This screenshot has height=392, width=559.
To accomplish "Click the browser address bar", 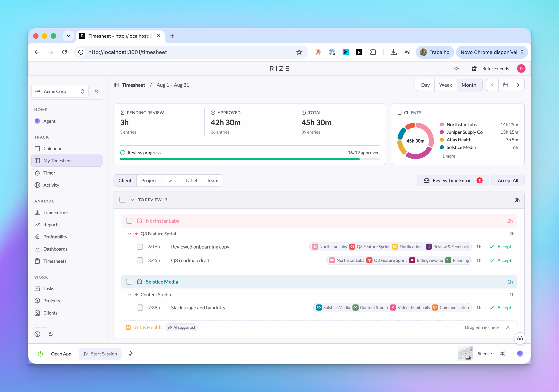I will 191,52.
